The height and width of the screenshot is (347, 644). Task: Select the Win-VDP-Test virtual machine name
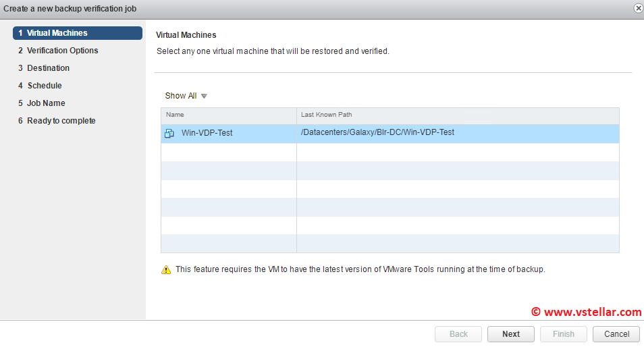pyautogui.click(x=207, y=133)
